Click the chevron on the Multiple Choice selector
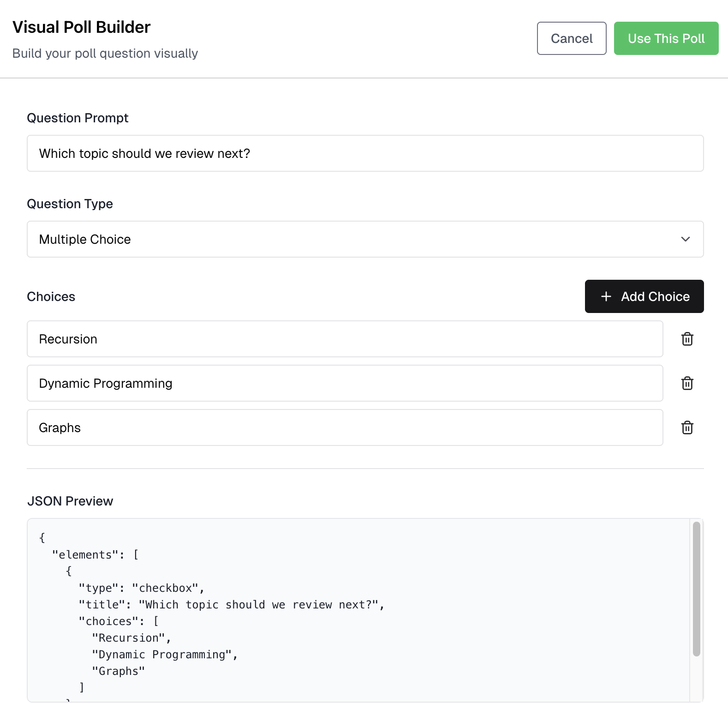 [x=686, y=239]
